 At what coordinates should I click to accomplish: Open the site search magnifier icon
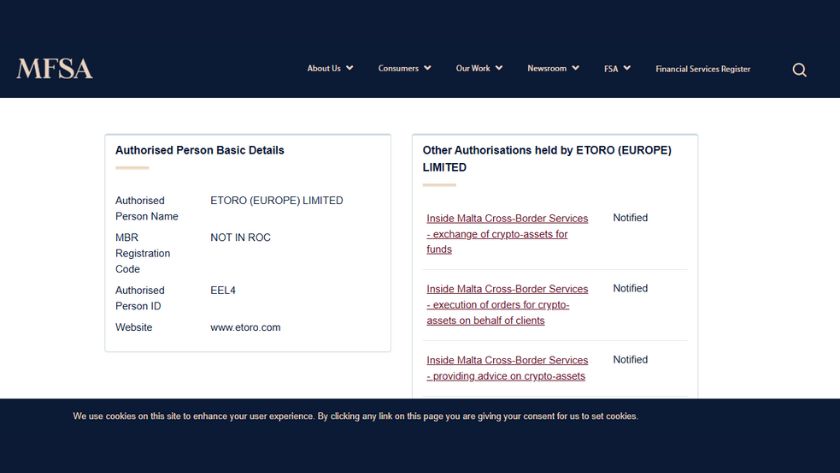[799, 70]
